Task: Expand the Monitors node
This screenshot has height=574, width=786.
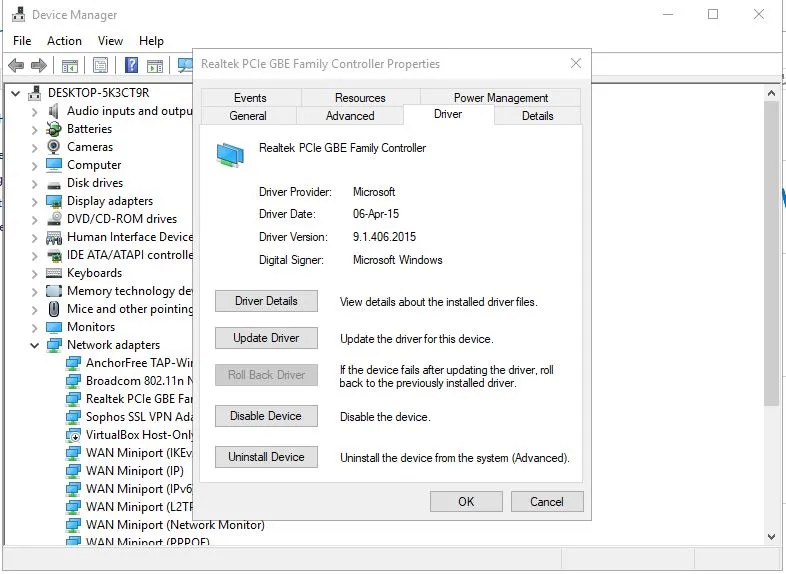Action: click(35, 328)
